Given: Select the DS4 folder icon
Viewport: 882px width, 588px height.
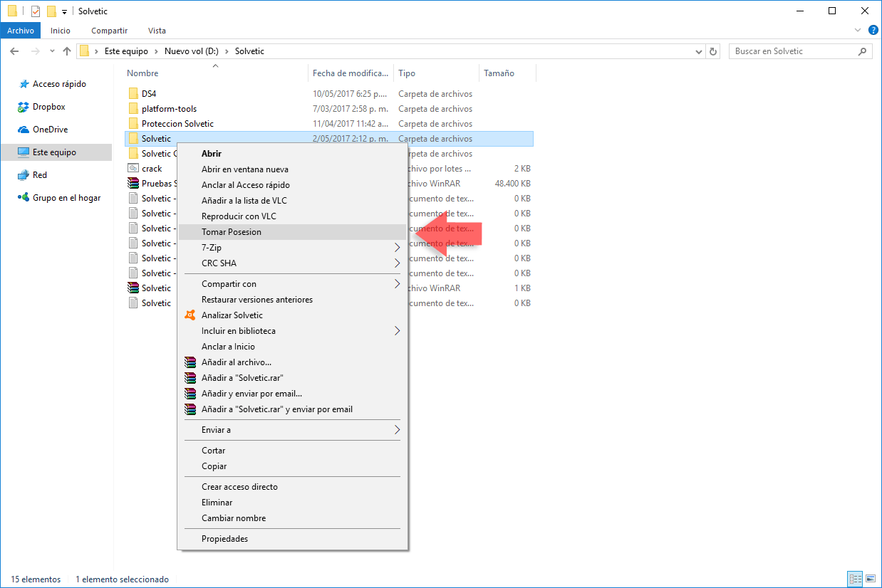Looking at the screenshot, I should tap(133, 94).
